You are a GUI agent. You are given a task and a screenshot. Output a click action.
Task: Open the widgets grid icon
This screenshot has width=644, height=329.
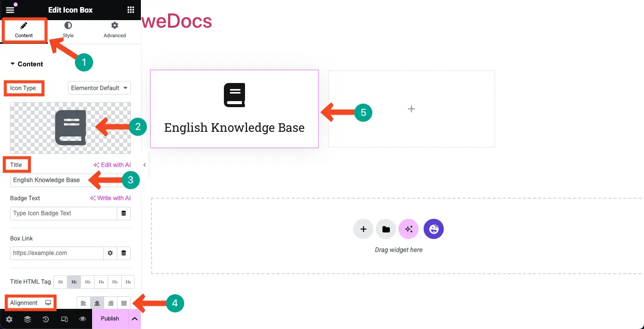[x=131, y=10]
